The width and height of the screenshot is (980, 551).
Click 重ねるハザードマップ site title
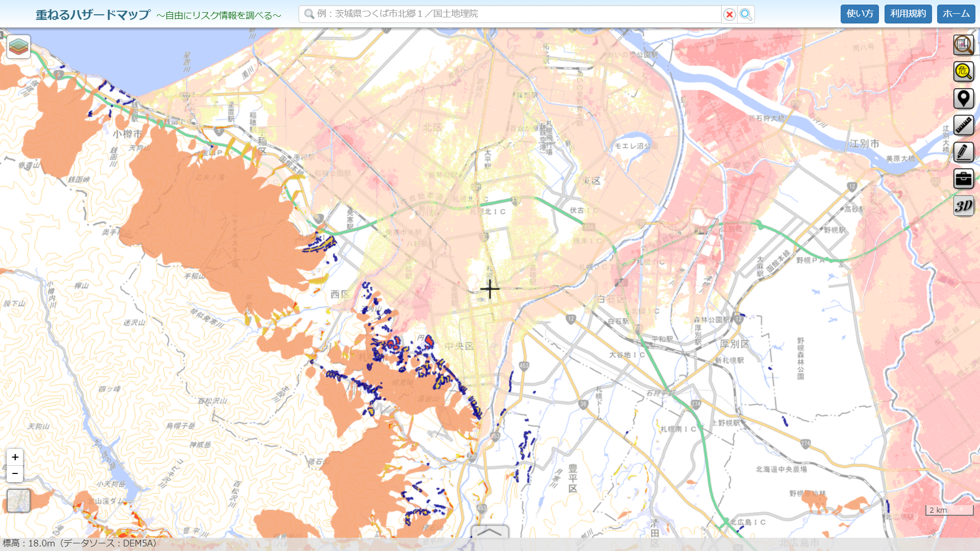coord(93,14)
